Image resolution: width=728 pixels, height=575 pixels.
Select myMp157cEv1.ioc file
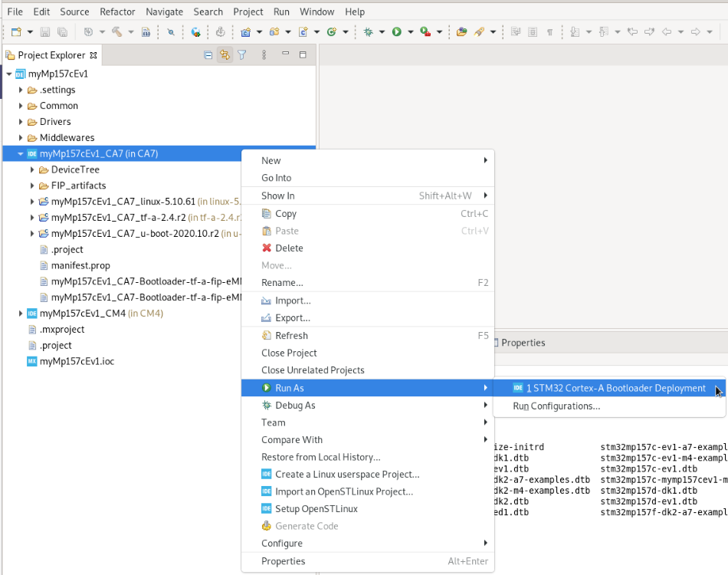(x=77, y=361)
